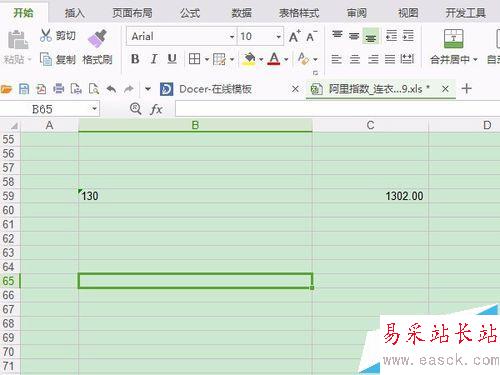
Task: Close the Docer templates tab
Action: click(295, 89)
